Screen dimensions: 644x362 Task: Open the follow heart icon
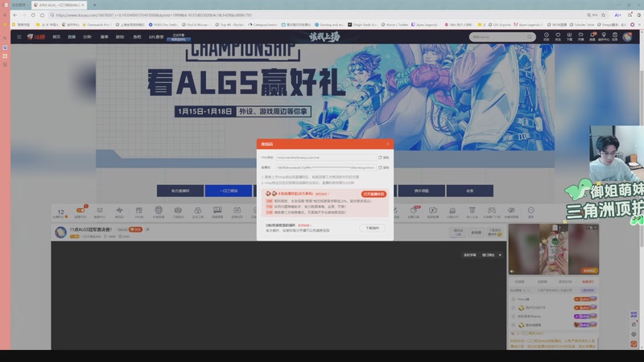coord(558,36)
